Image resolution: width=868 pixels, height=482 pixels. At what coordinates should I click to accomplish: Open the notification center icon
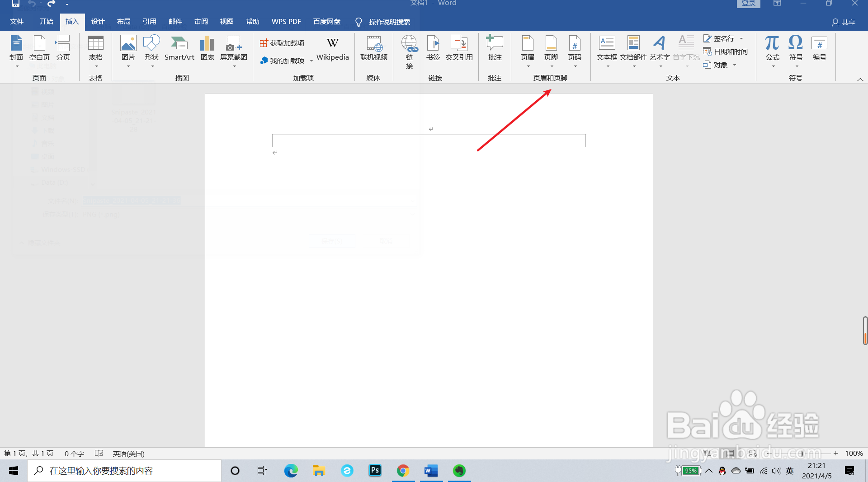[x=849, y=471]
